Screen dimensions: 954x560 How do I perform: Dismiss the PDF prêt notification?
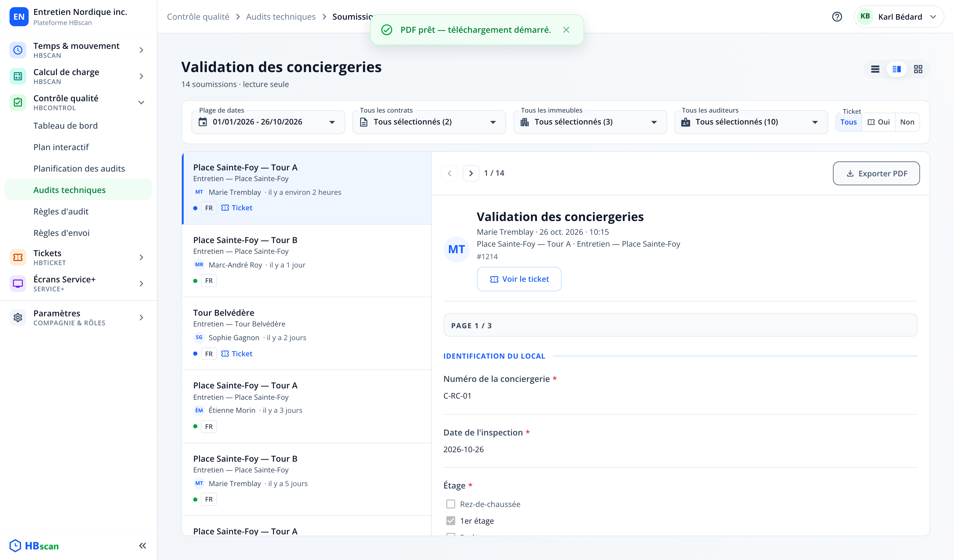click(566, 30)
